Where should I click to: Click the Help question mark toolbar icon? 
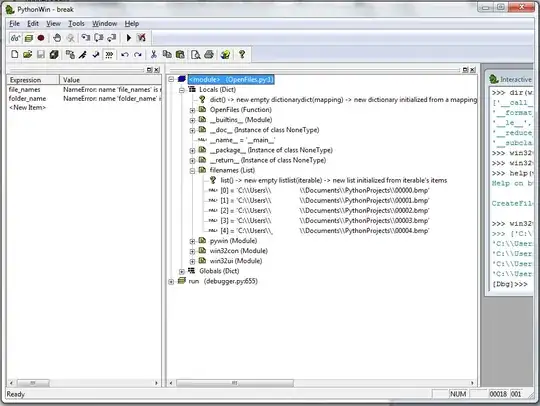point(242,54)
